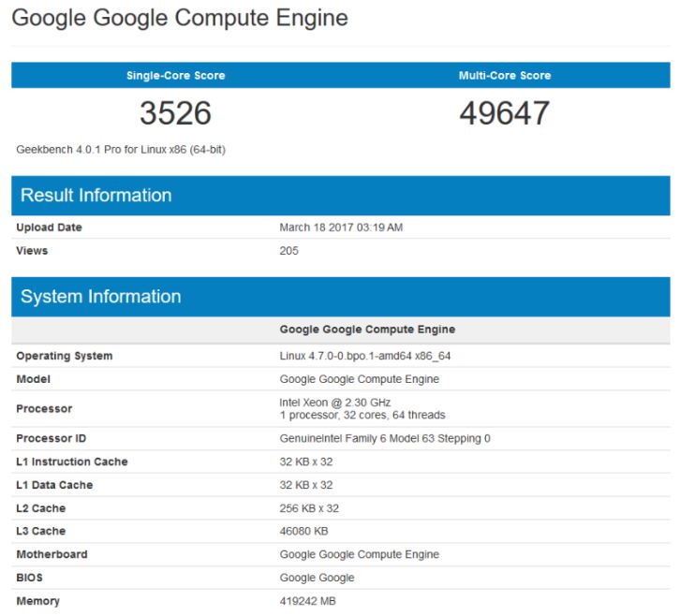Click the BIOS label
The height and width of the screenshot is (616, 680).
pyautogui.click(x=29, y=578)
